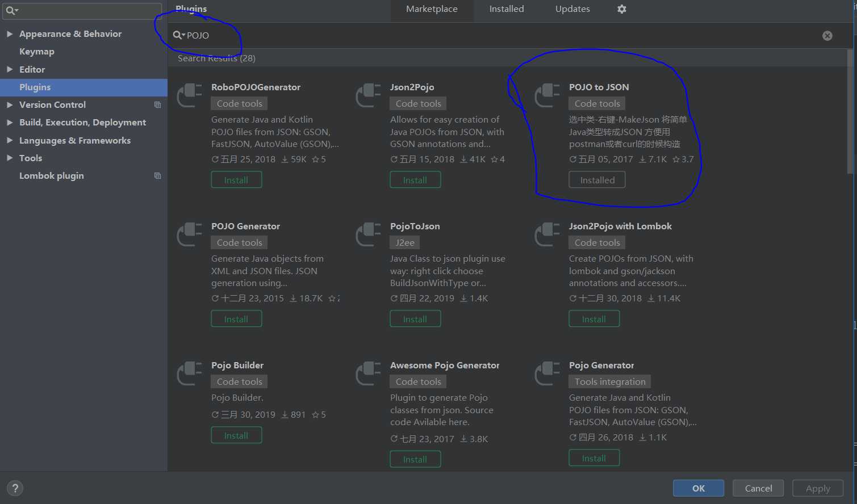The width and height of the screenshot is (857, 504).
Task: Clear the POJO plugin search text
Action: coord(827,36)
